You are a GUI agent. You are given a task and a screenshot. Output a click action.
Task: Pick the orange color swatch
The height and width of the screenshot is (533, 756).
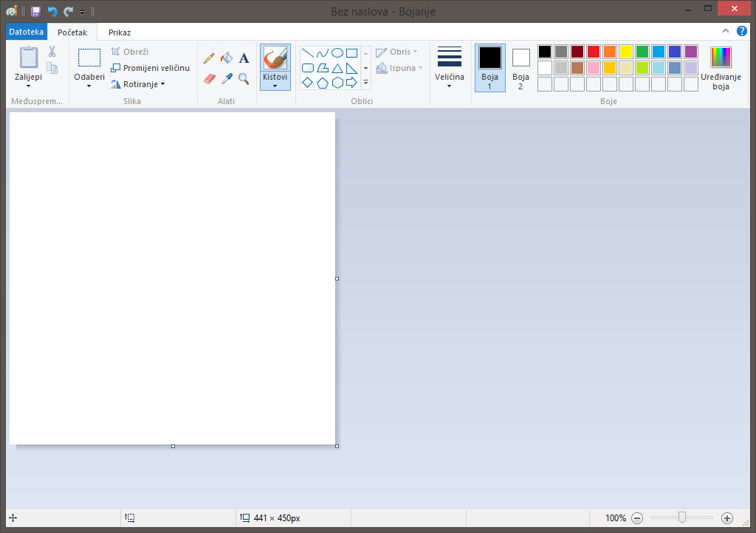(610, 52)
